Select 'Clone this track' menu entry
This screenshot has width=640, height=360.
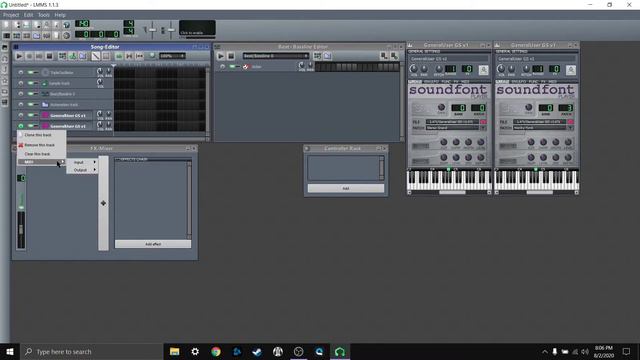coord(41,135)
